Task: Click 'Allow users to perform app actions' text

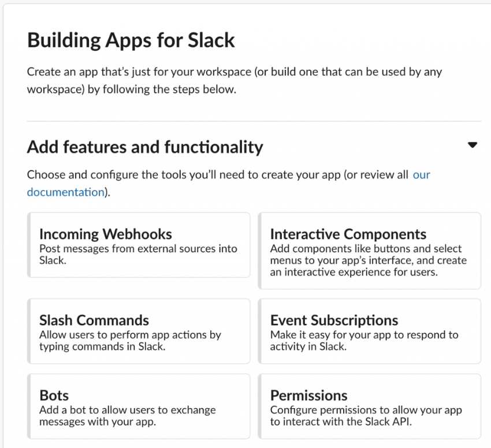Action: click(x=130, y=340)
